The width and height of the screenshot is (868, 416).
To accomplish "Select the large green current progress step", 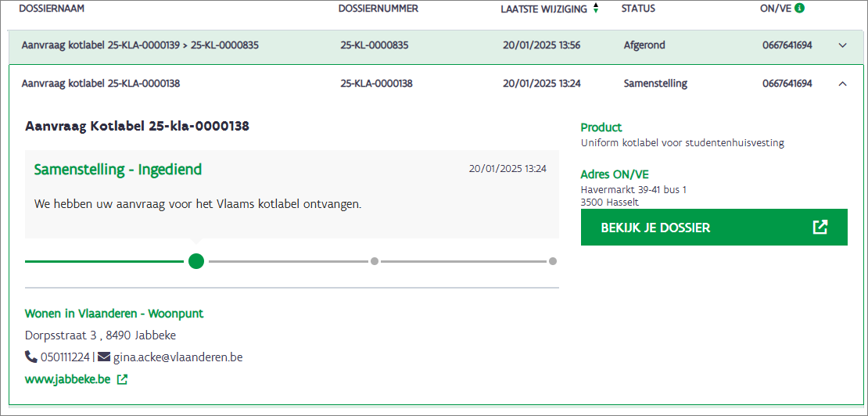I will (x=196, y=261).
